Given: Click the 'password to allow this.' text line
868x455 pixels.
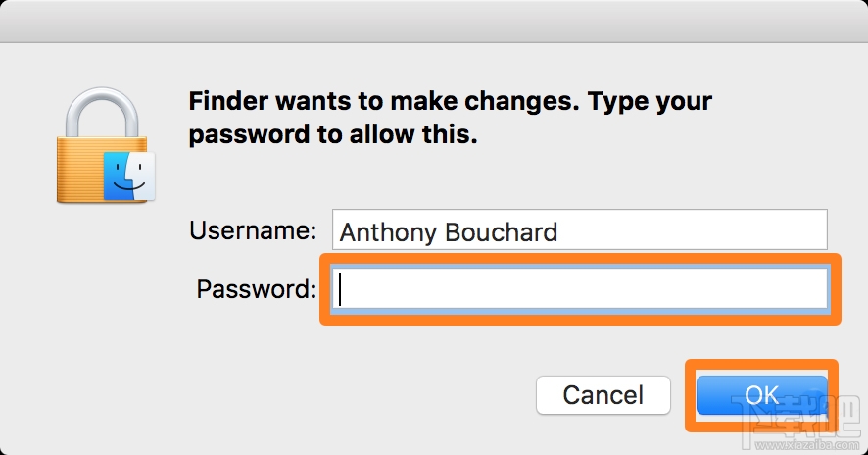Looking at the screenshot, I should [x=333, y=134].
